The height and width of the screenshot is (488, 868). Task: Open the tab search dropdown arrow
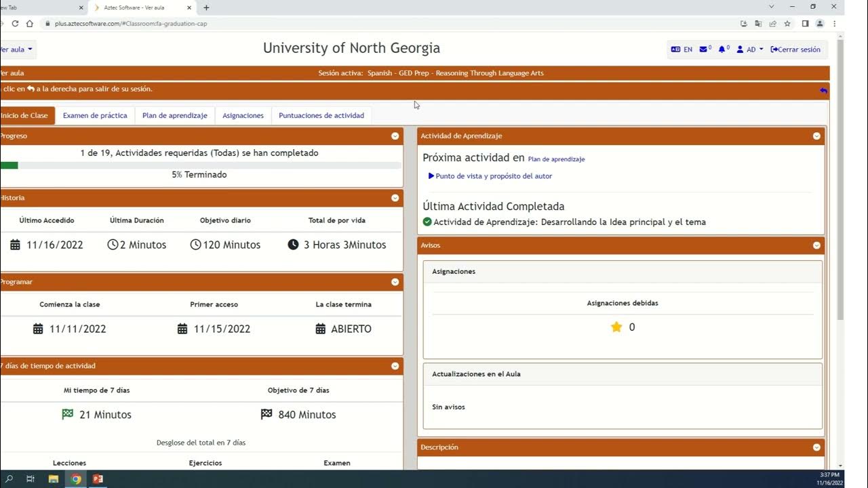(771, 7)
